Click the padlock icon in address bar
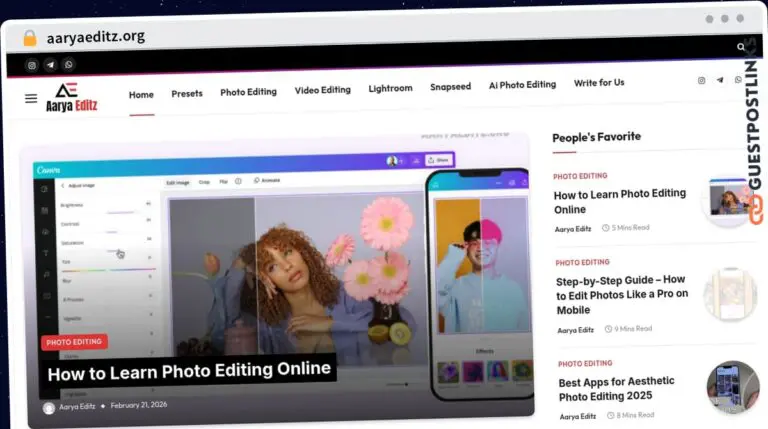This screenshot has width=768, height=429. click(x=30, y=38)
